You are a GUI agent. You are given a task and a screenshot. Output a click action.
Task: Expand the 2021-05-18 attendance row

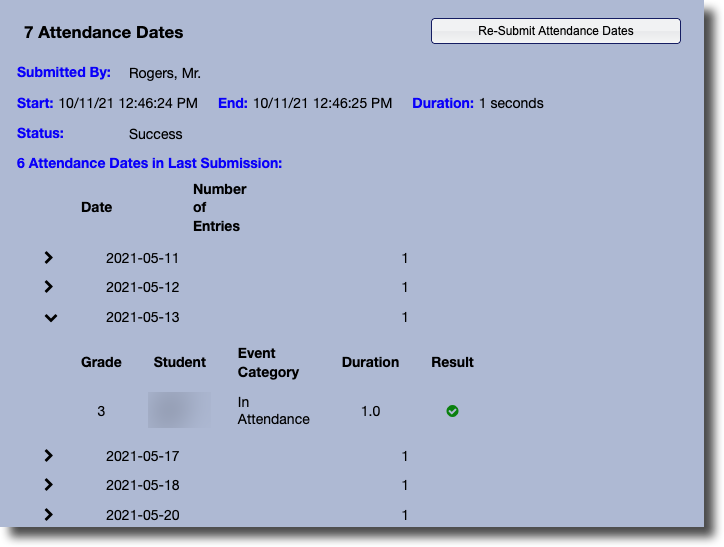click(x=49, y=485)
